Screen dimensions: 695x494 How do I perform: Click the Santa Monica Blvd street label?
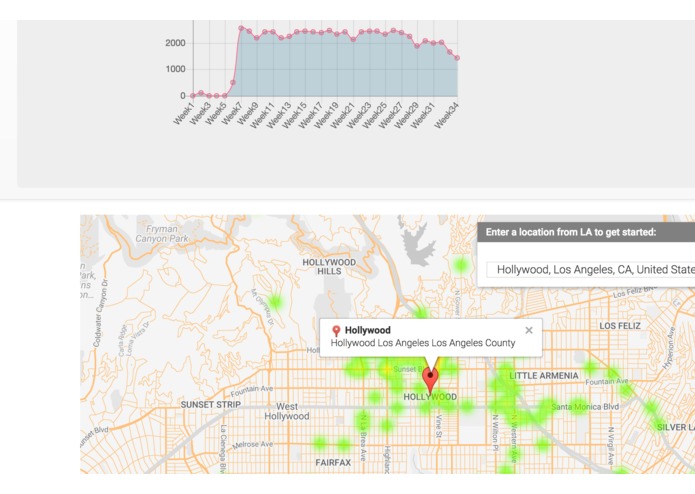585,406
